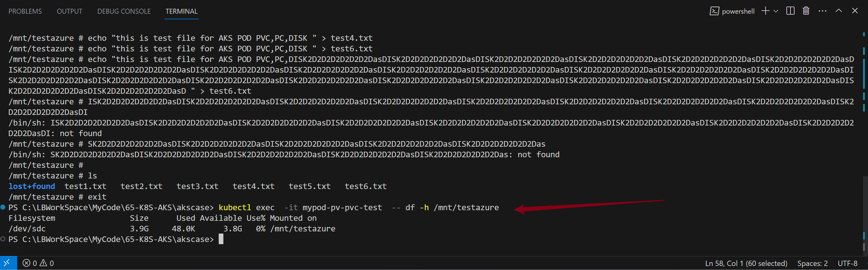Click the warnings triangle in status bar

click(x=44, y=263)
